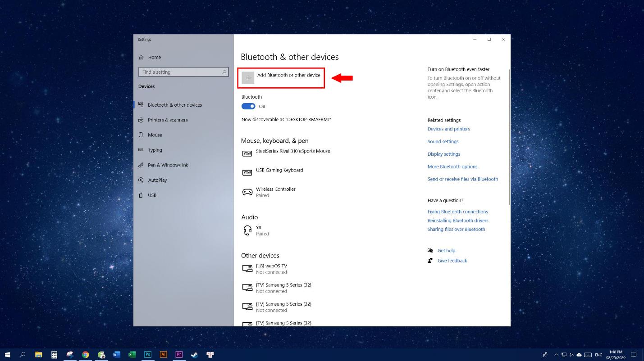
Task: Open Steam from the taskbar
Action: coord(194,355)
